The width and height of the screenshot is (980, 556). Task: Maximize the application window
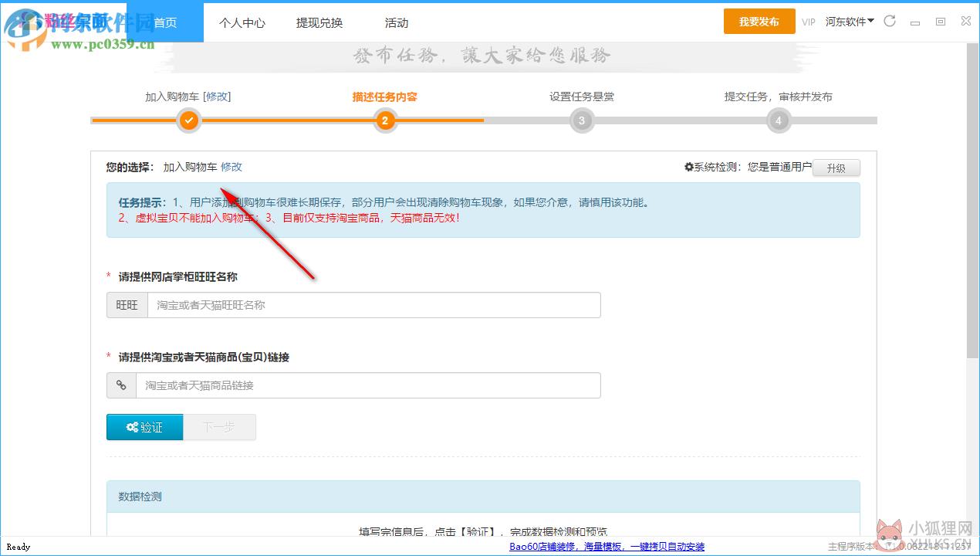941,22
